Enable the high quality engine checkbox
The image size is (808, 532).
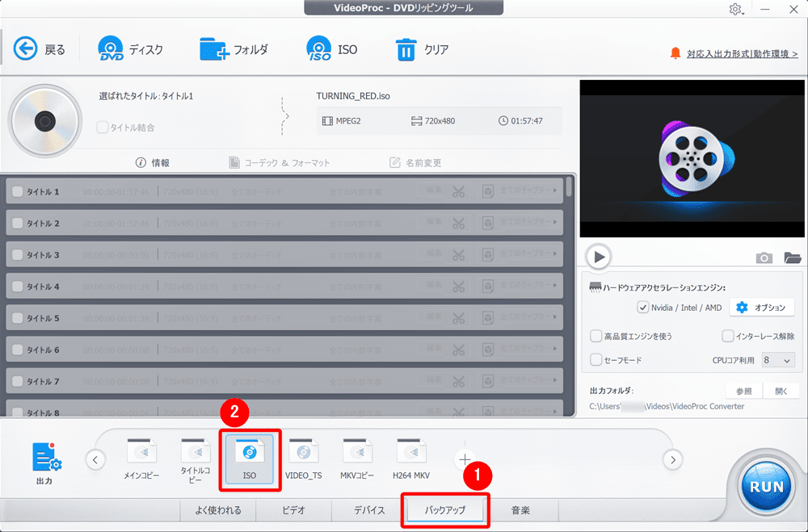click(x=596, y=336)
